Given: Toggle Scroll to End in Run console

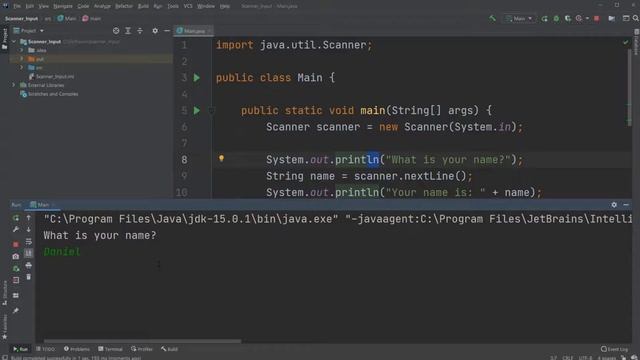Looking at the screenshot, I should pos(29,253).
